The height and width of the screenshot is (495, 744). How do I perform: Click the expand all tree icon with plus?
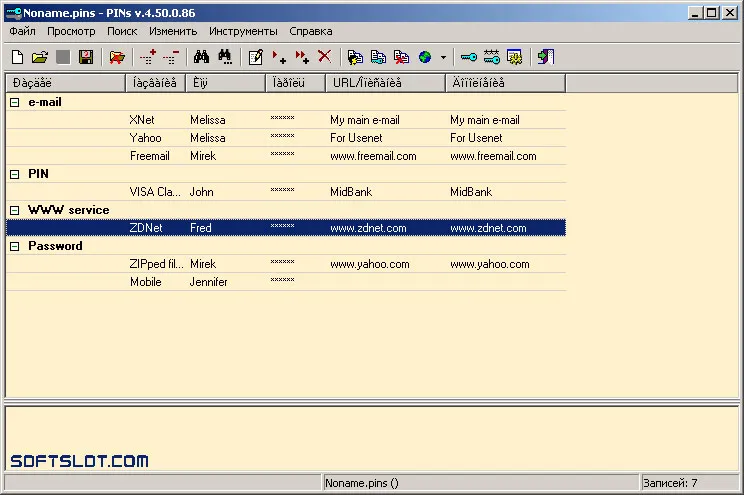[148, 57]
